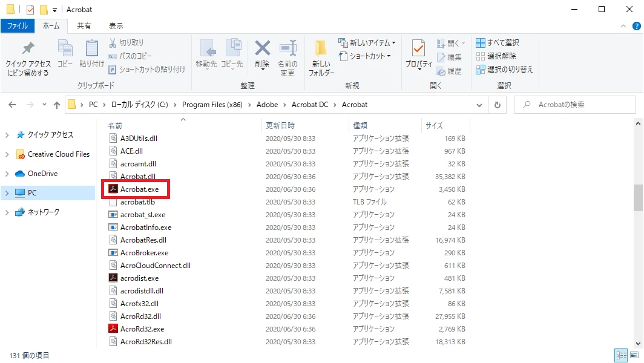Open the recent locations dropdown arrow
644x363 pixels.
pos(44,105)
